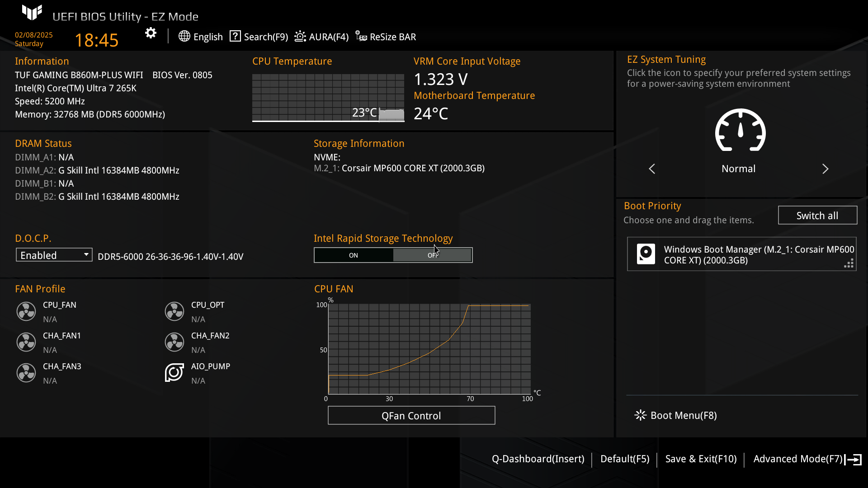Click the AIO_PUMP label
Screen dimensions: 868x488
coord(211,366)
